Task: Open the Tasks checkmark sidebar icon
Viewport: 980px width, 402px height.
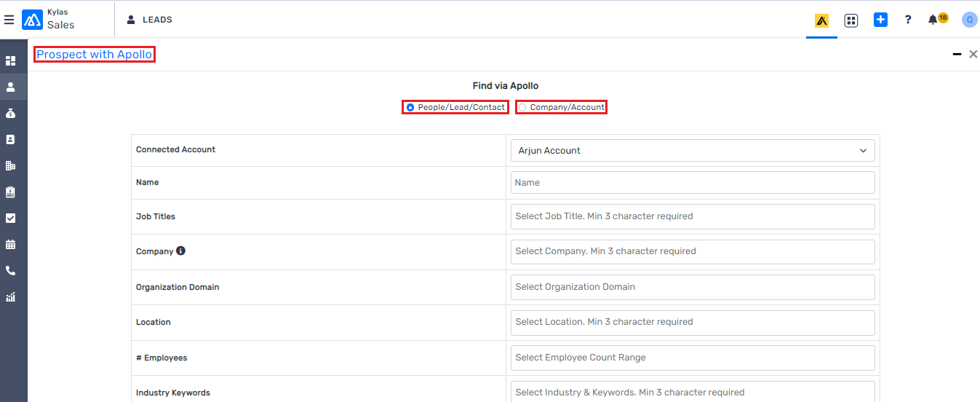Action: (x=11, y=218)
